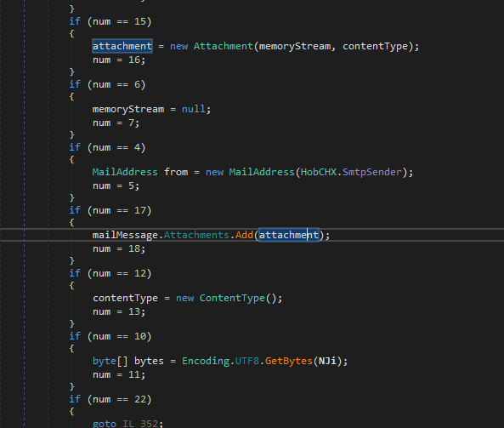Click the 'if (num == 4)' condition
The height and width of the screenshot is (428, 504).
click(107, 148)
